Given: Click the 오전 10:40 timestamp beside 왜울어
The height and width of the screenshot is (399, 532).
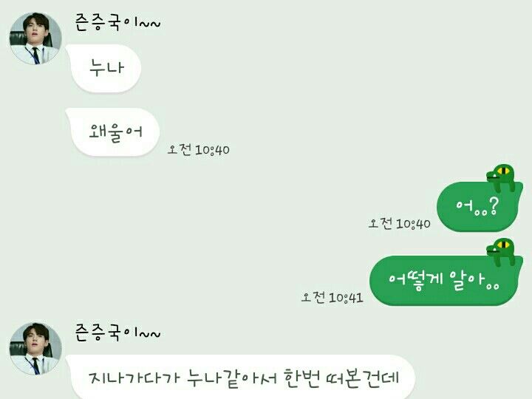Looking at the screenshot, I should pos(199,149).
